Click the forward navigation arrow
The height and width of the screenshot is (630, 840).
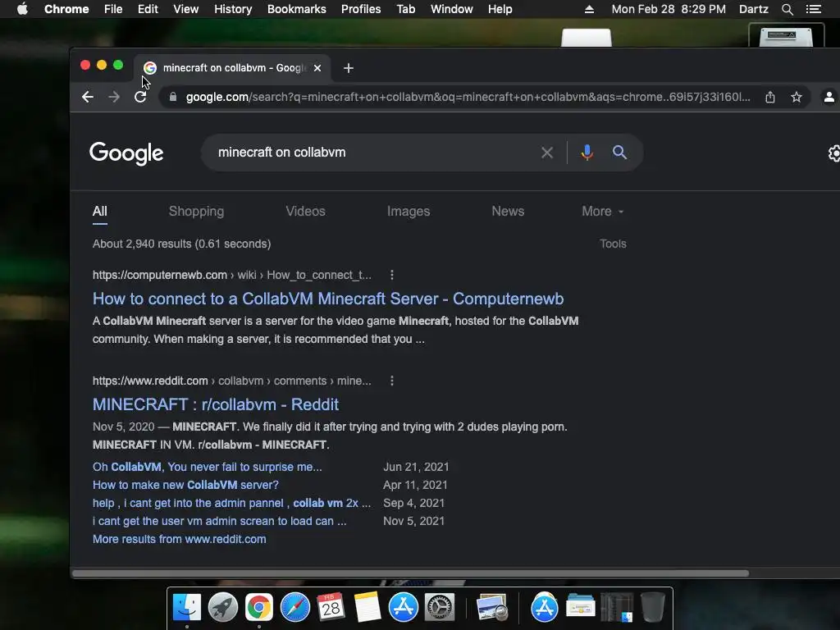point(113,97)
